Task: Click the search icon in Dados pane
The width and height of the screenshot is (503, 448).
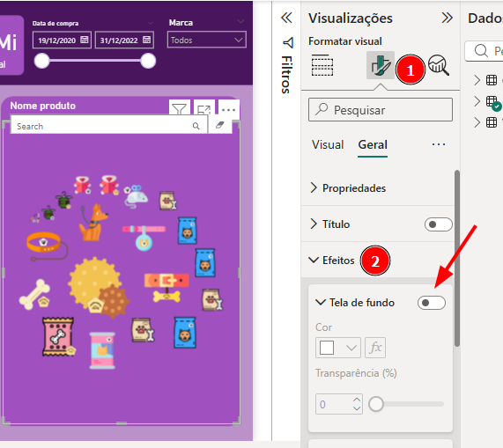Action: (481, 51)
